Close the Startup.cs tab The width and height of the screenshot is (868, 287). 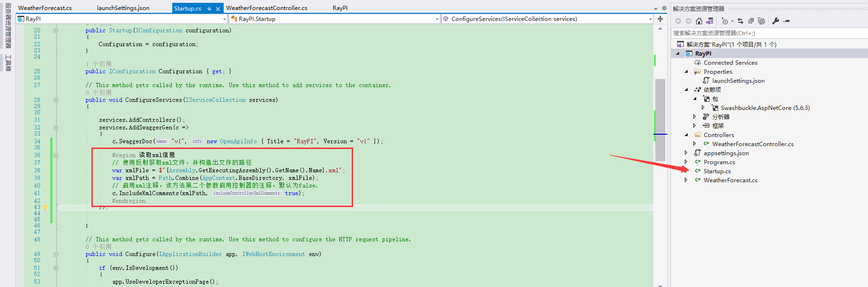218,9
